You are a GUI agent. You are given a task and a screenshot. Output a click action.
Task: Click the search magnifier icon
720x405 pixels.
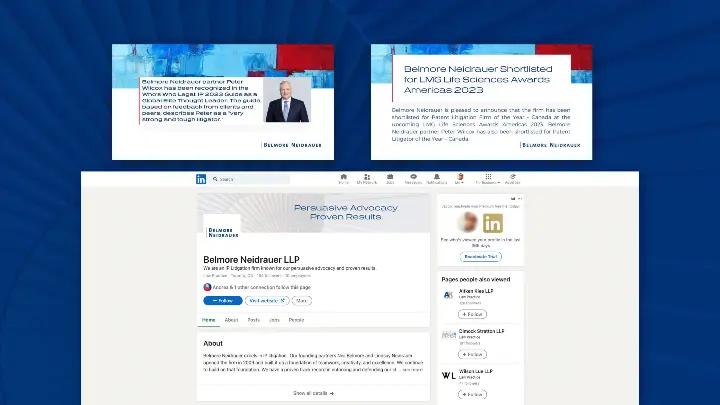click(215, 179)
